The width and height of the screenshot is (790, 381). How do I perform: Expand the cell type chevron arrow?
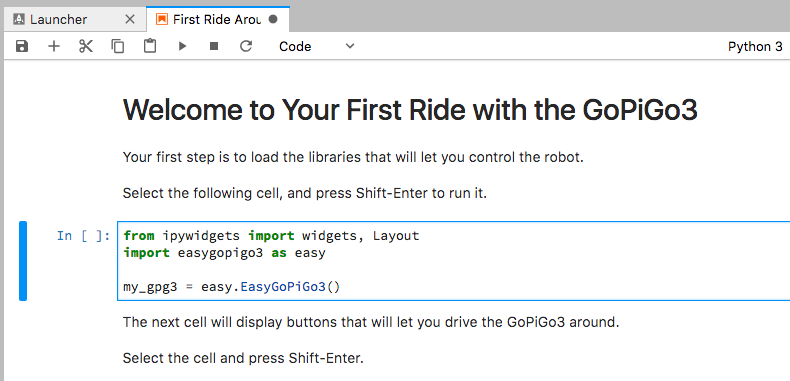click(350, 46)
